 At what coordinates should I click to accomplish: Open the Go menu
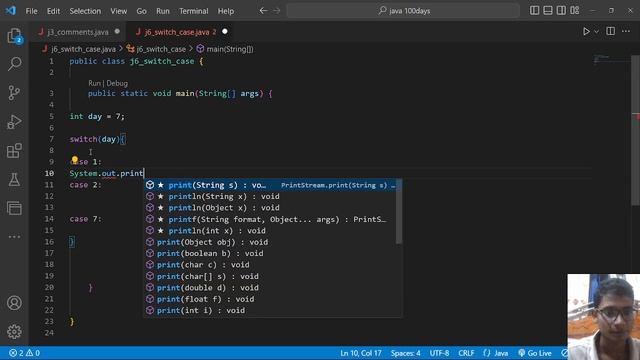[141, 11]
